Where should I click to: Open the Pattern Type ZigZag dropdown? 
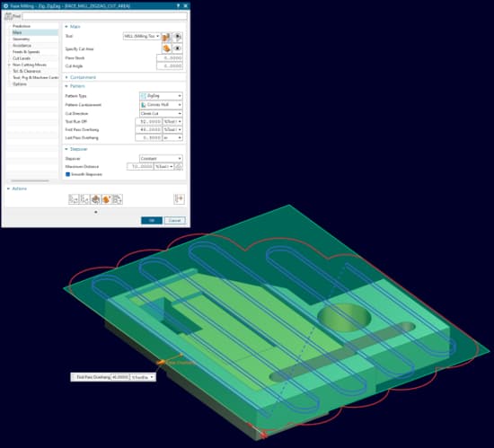click(161, 96)
